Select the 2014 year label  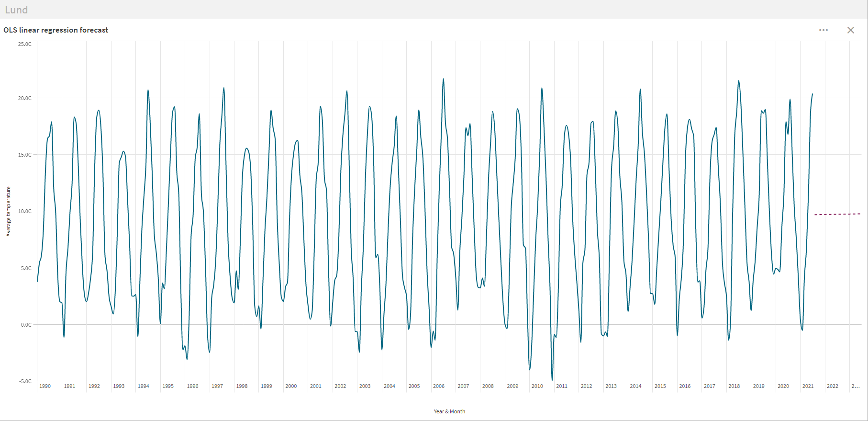[x=635, y=386]
